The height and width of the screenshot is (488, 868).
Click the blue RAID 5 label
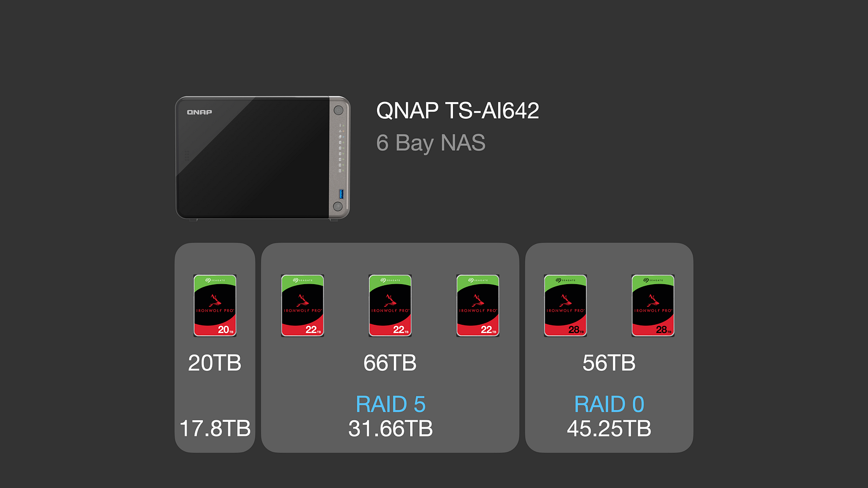click(x=390, y=404)
